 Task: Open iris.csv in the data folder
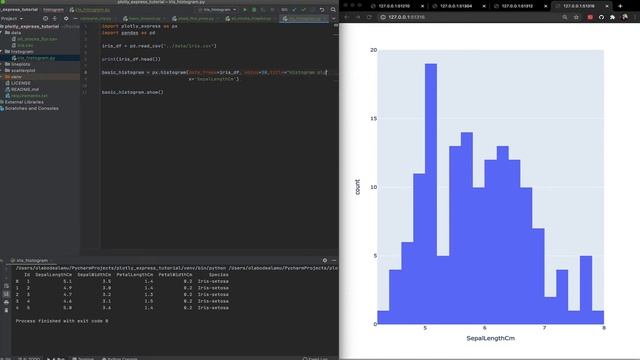point(24,45)
